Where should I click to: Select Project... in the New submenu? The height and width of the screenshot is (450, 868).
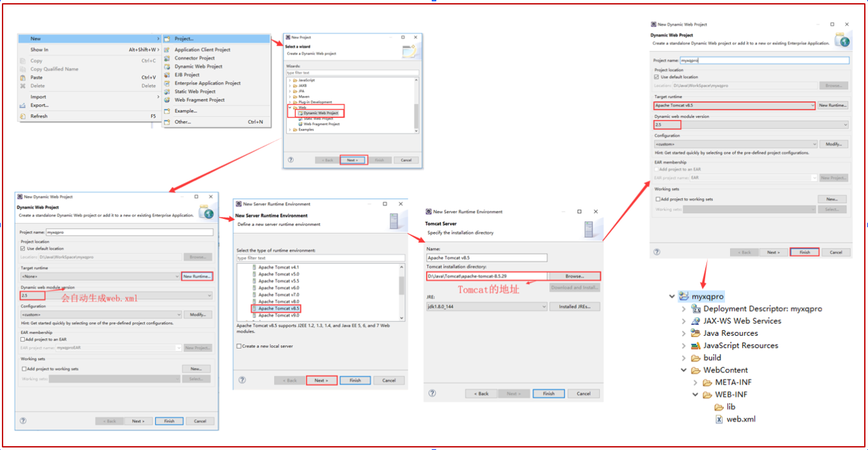pos(216,39)
